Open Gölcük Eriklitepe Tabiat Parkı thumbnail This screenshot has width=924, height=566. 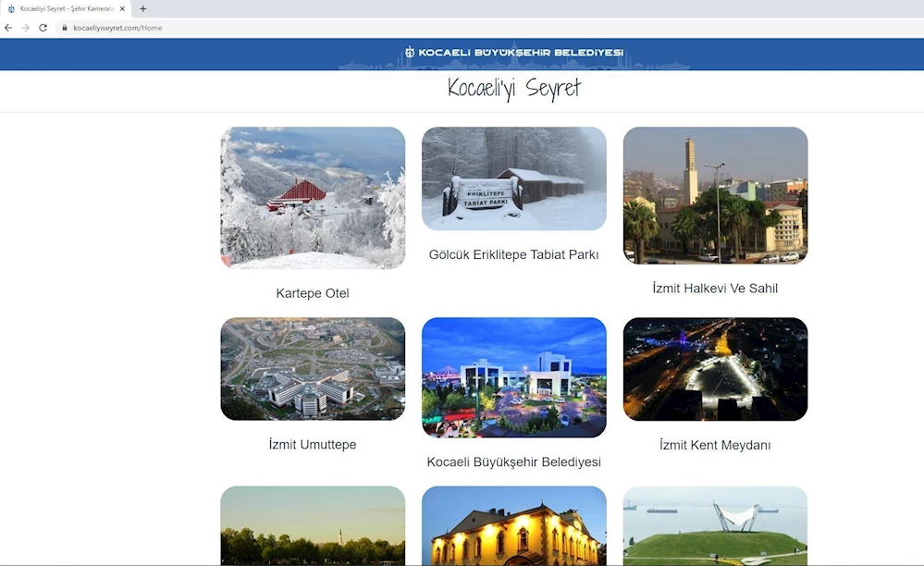click(x=513, y=178)
